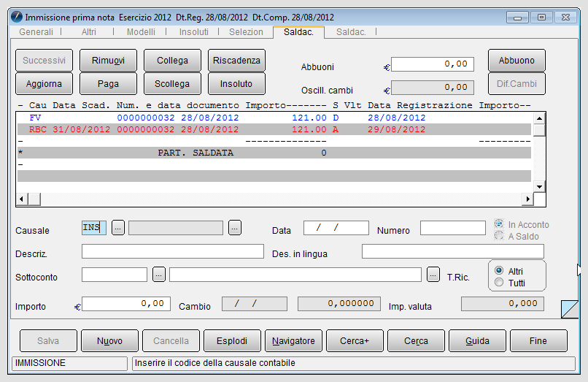Image resolution: width=588 pixels, height=382 pixels.
Task: Click the Nuovo button
Action: click(x=109, y=340)
